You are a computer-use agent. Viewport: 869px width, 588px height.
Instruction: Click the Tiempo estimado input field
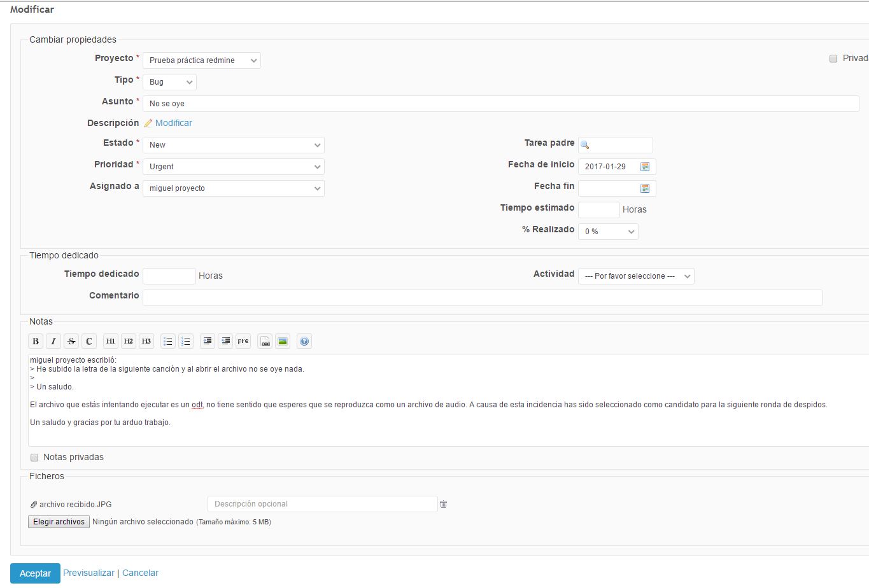click(x=598, y=210)
